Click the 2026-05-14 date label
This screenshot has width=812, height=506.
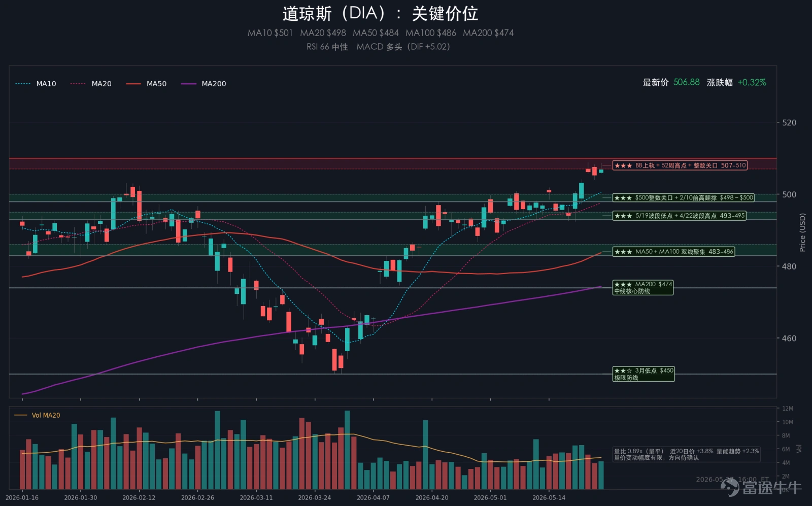pos(549,498)
